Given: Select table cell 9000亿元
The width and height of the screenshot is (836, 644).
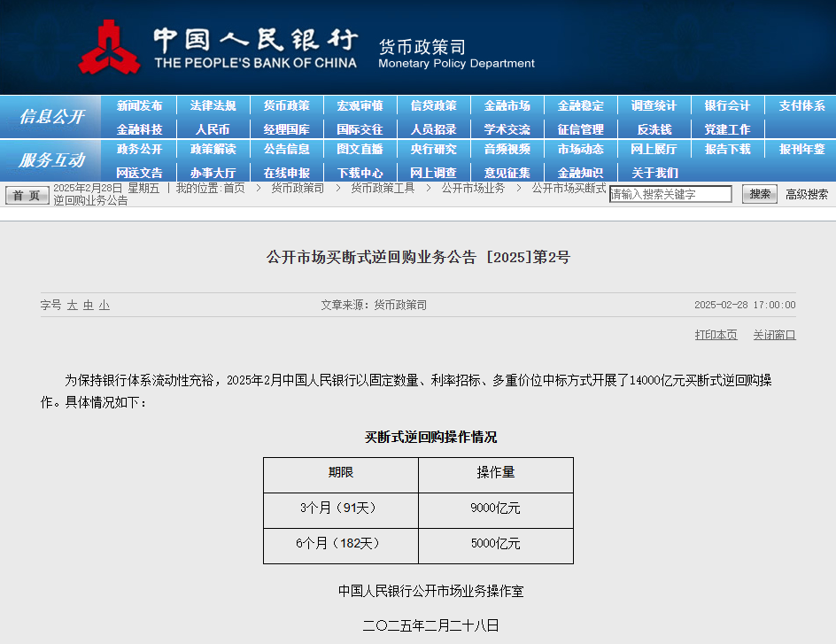Looking at the screenshot, I should (496, 510).
